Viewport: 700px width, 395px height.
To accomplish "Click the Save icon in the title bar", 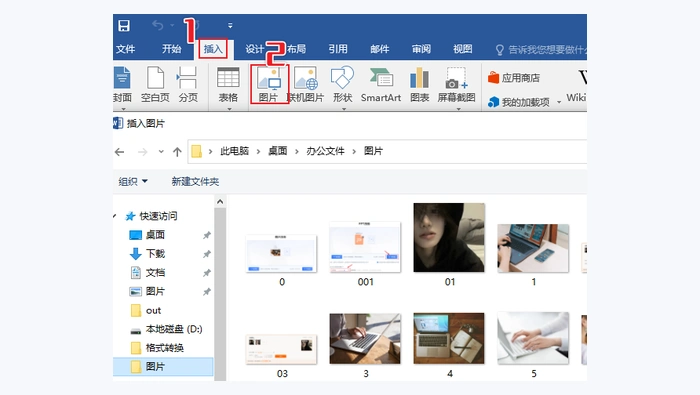I will 124,25.
